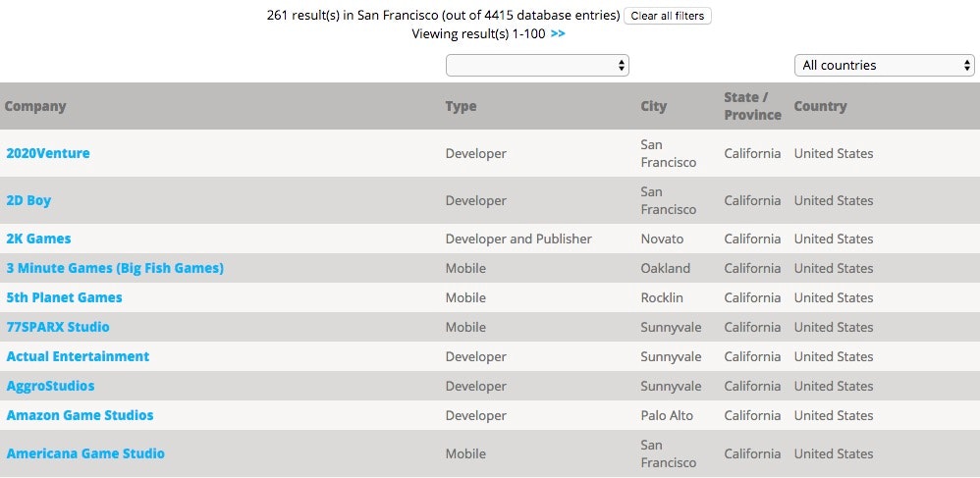Select United States in 3 Minute Games row

(834, 268)
